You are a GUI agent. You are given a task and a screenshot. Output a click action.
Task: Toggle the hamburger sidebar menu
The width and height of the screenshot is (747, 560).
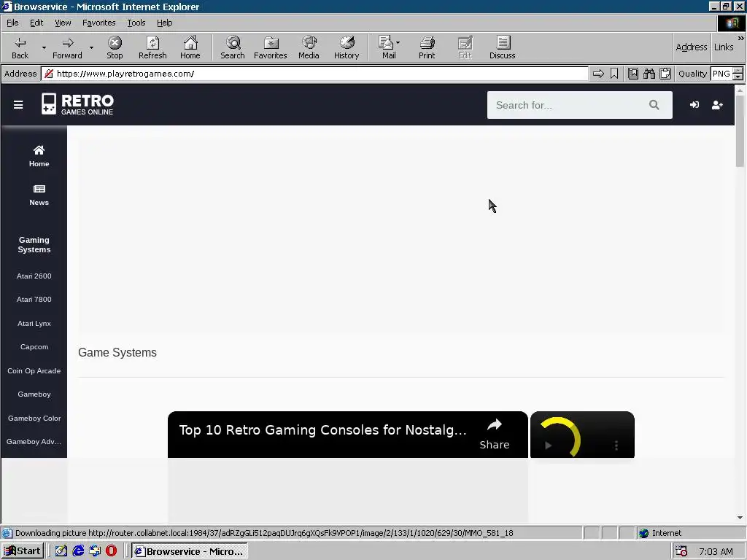coord(18,105)
